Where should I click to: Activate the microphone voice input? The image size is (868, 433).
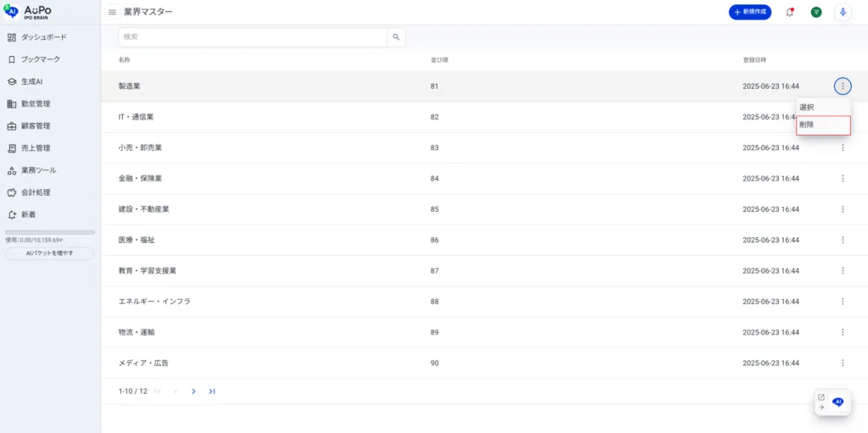tap(843, 12)
